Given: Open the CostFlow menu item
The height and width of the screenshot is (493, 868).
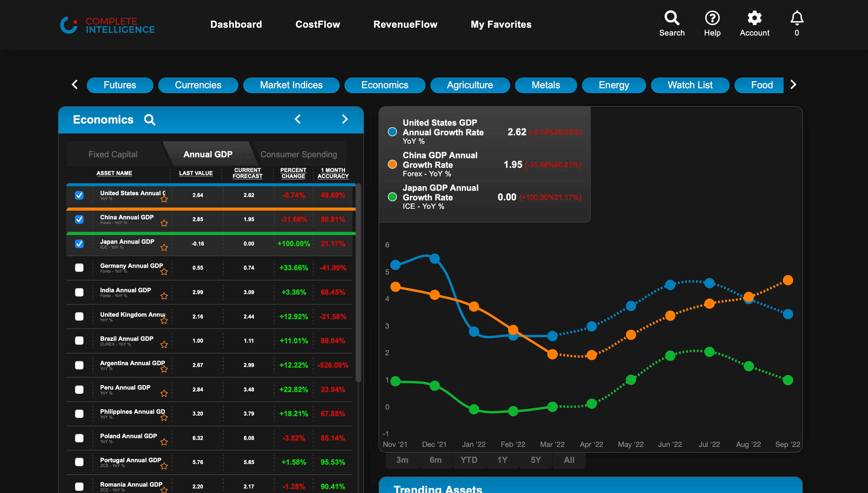Looking at the screenshot, I should tap(318, 24).
